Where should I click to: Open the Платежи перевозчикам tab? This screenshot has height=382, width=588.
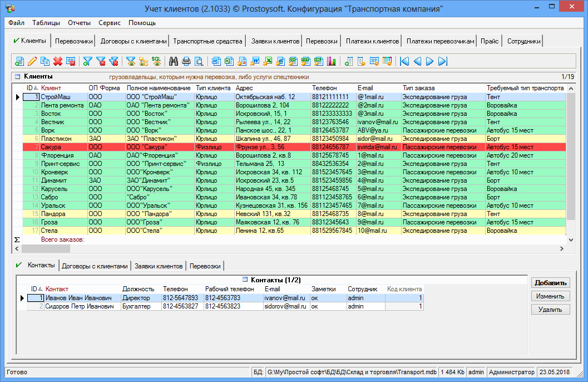pos(441,41)
